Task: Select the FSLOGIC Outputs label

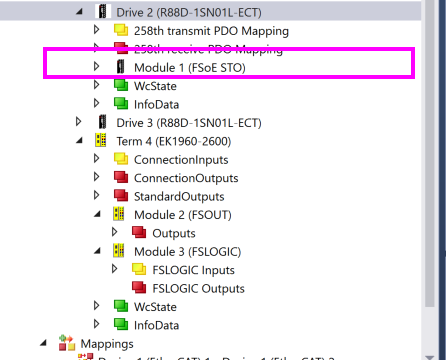Action: [x=198, y=288]
